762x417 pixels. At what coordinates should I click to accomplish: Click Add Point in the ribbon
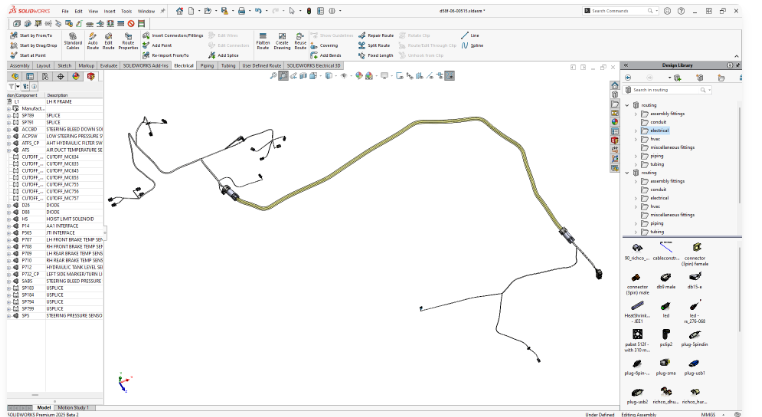(157, 45)
